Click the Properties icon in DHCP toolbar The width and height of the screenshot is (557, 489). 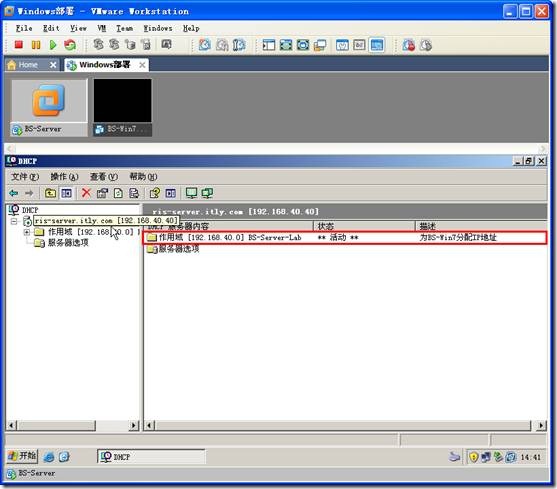click(x=102, y=193)
